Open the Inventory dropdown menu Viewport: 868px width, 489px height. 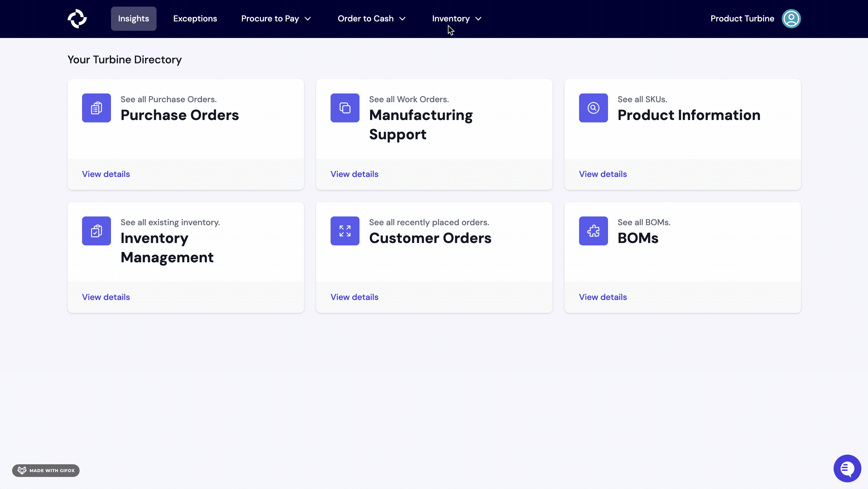(x=456, y=18)
